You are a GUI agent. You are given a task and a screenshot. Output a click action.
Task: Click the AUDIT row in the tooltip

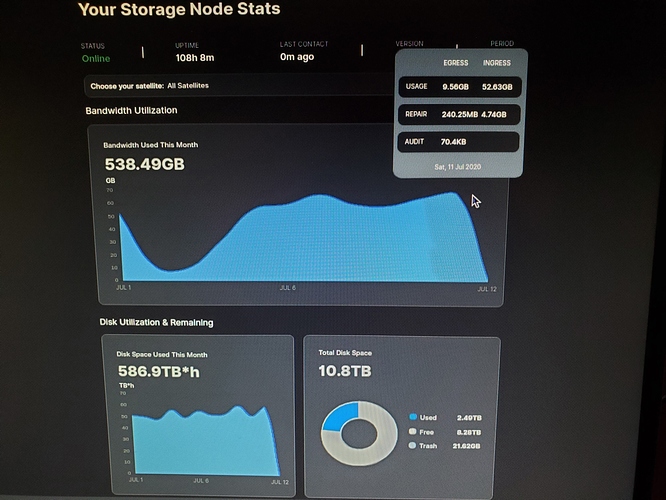tap(458, 142)
